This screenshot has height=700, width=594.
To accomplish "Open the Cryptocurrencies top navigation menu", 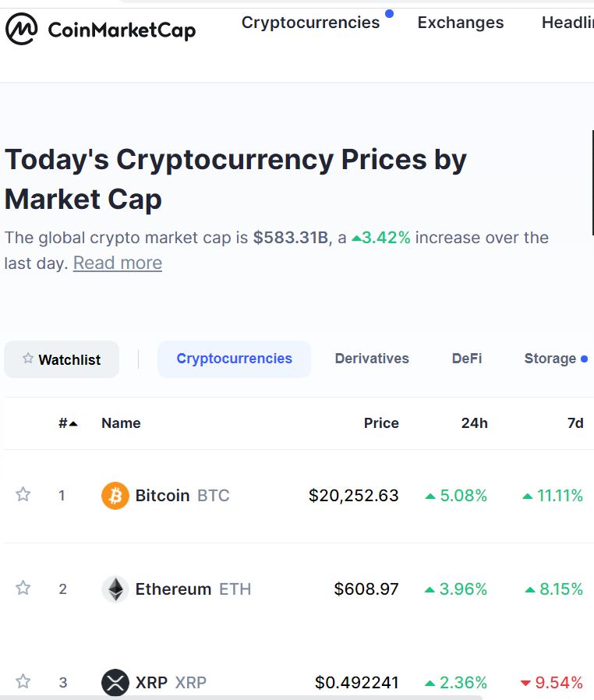I will (x=310, y=23).
